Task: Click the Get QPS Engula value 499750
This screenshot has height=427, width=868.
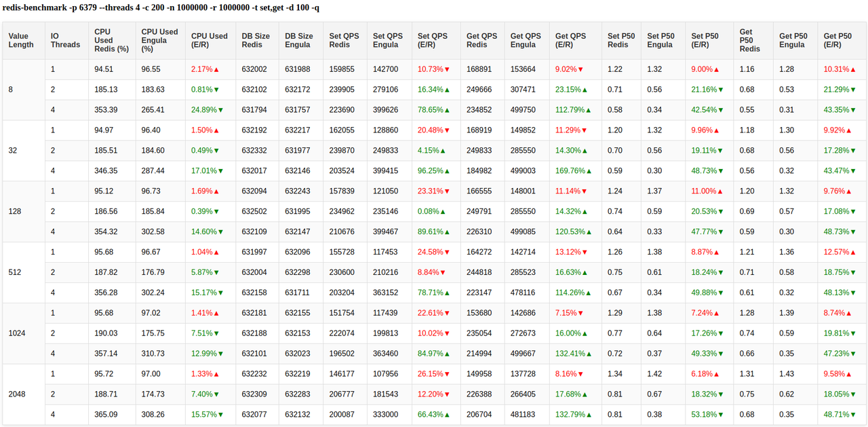Action: (522, 110)
